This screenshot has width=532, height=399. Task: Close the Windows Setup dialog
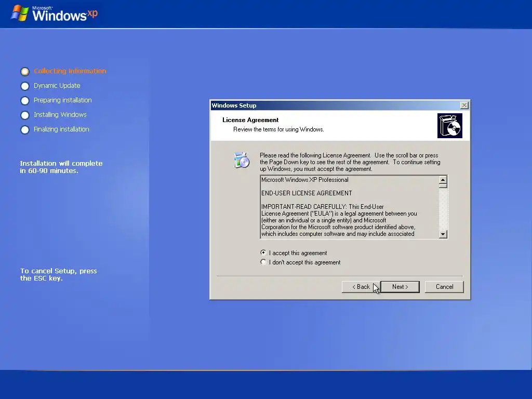pyautogui.click(x=464, y=105)
